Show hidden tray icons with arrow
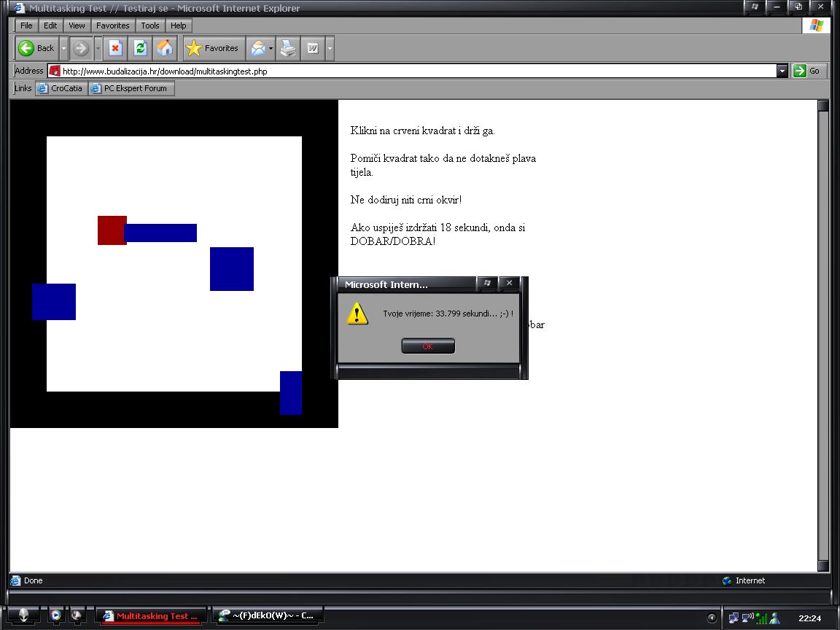Screen dimensions: 840x630 coord(712,618)
